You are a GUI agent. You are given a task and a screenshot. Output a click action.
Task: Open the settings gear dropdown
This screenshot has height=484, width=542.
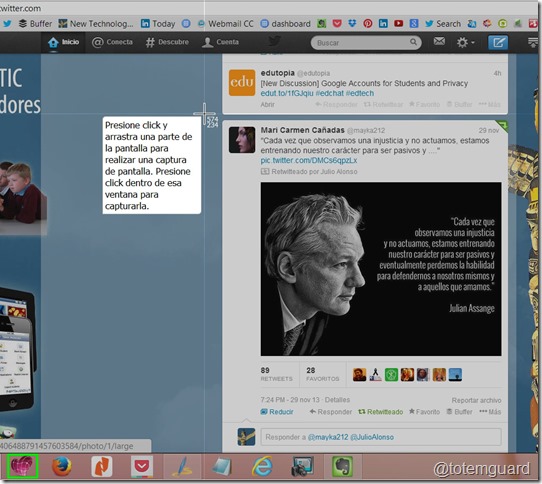click(465, 43)
